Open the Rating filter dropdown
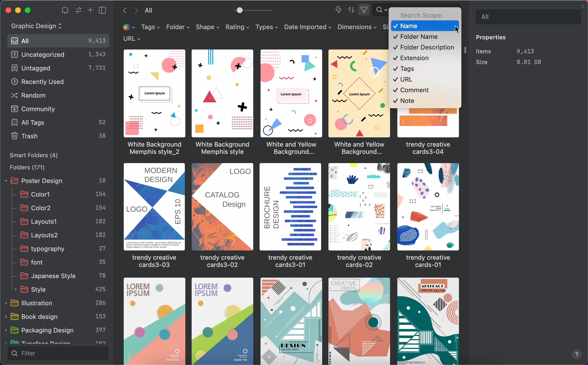 (x=237, y=27)
